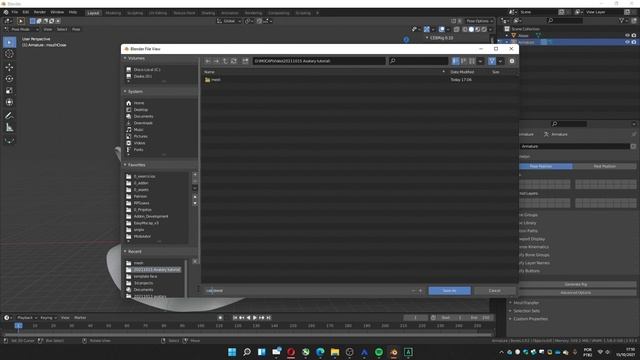The width and height of the screenshot is (640, 360).
Task: Go to parent directory in File View
Action: pyautogui.click(x=225, y=61)
